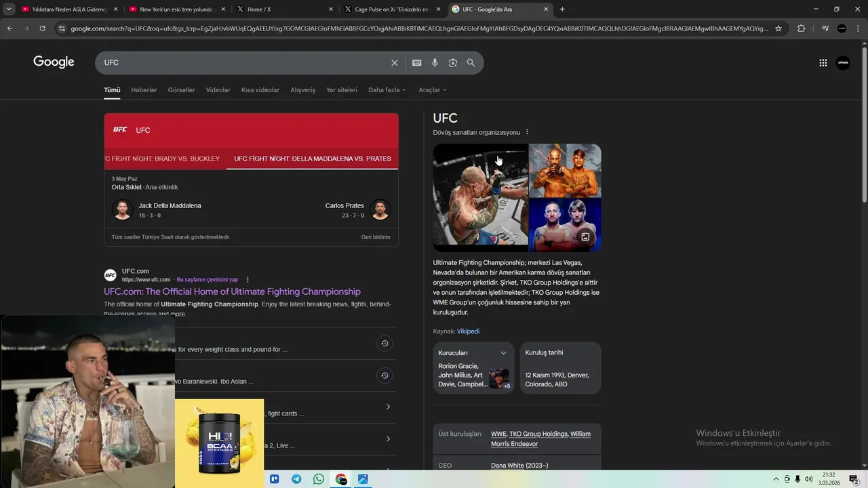Open the Google apps grid
Image resolution: width=868 pixels, height=488 pixels.
(x=823, y=62)
